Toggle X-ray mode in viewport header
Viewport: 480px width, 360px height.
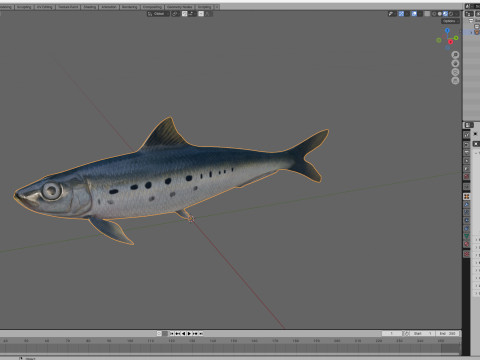pyautogui.click(x=427, y=14)
